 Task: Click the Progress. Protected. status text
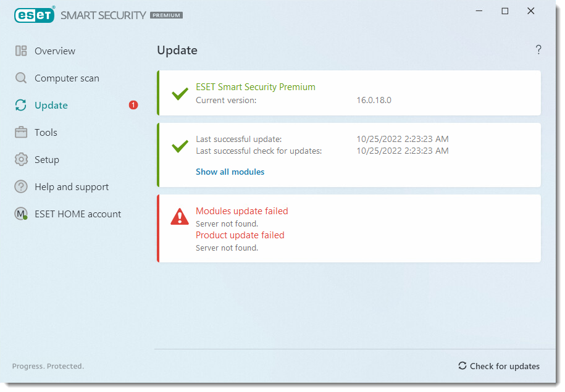(48, 366)
